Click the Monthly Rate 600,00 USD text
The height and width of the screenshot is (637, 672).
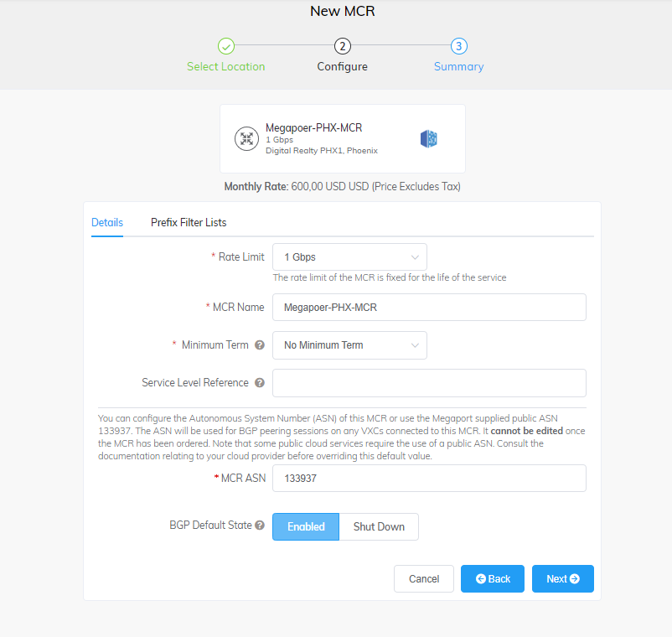343,186
